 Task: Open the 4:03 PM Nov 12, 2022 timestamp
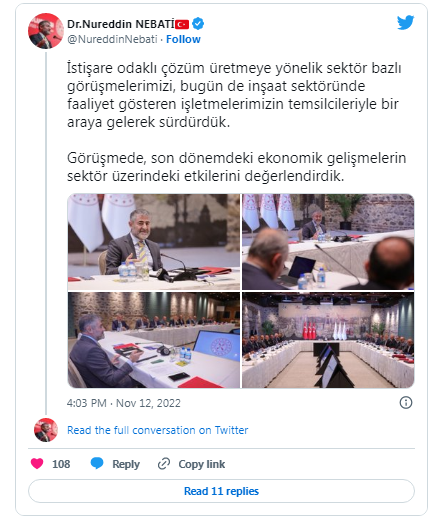124,403
